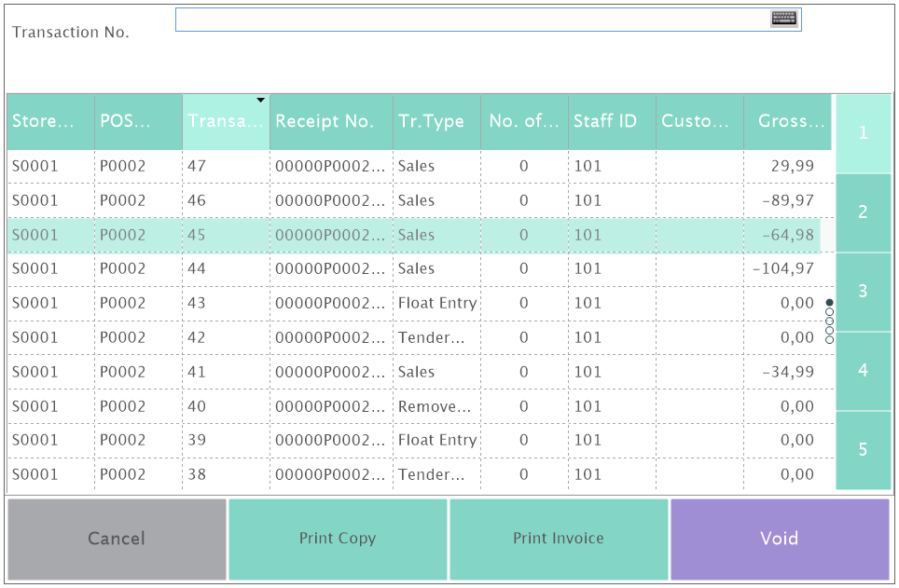Image resolution: width=899 pixels, height=588 pixels.
Task: Click the Transaction No. input field
Action: [471, 20]
